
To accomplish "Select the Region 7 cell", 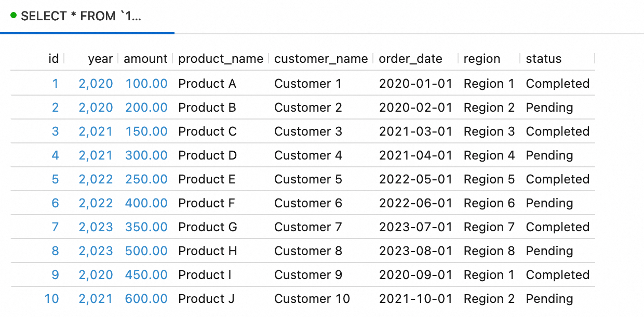I will click(x=489, y=227).
